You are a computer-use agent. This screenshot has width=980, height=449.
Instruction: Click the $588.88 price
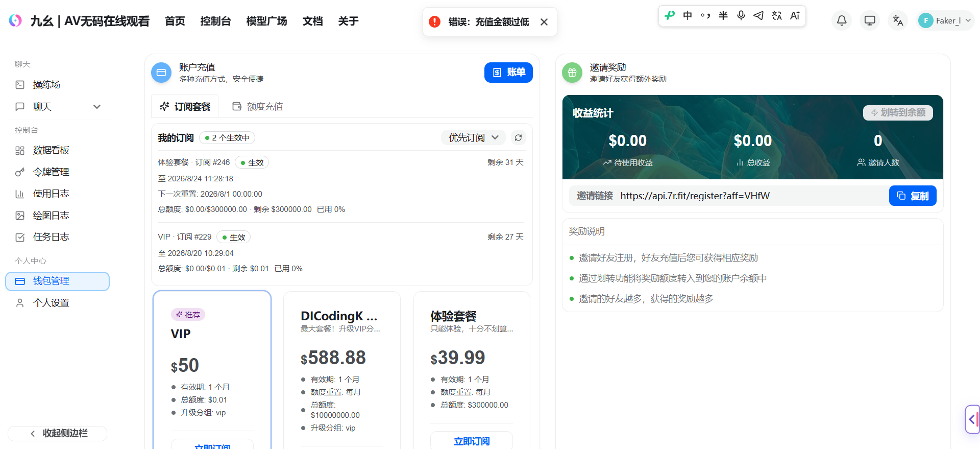click(x=333, y=358)
